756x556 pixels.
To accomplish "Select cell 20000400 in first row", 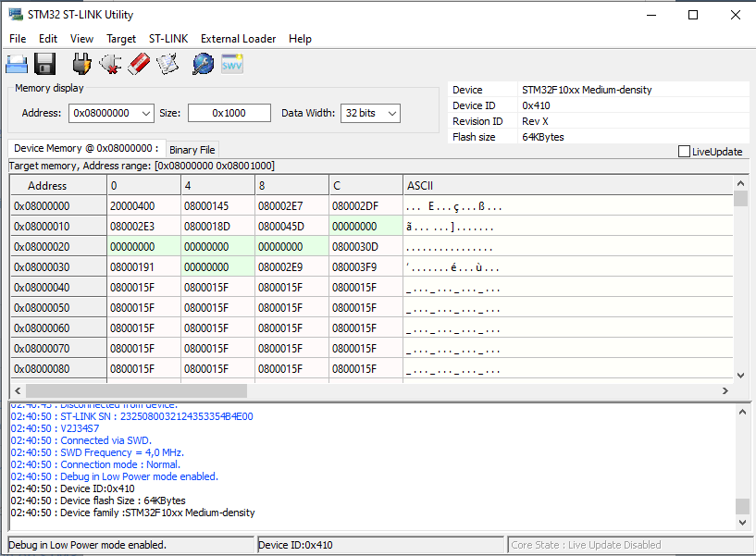I will pos(143,206).
